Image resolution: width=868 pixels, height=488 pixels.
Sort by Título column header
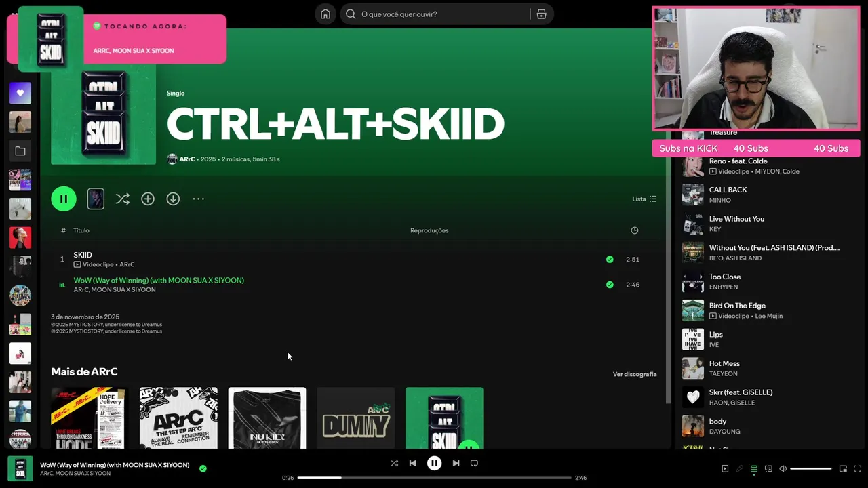coord(81,230)
